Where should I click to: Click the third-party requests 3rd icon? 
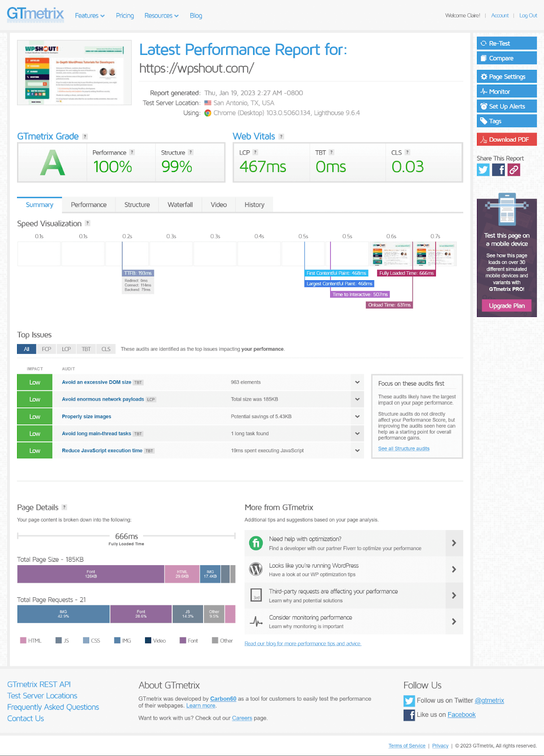tap(256, 595)
